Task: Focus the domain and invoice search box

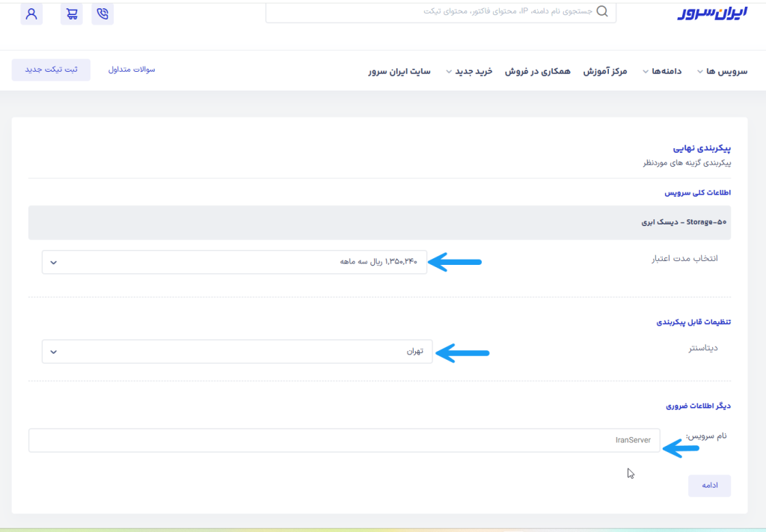Action: (434, 12)
